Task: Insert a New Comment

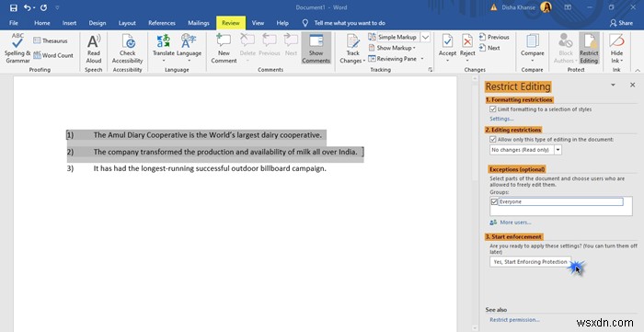Action: (224, 49)
